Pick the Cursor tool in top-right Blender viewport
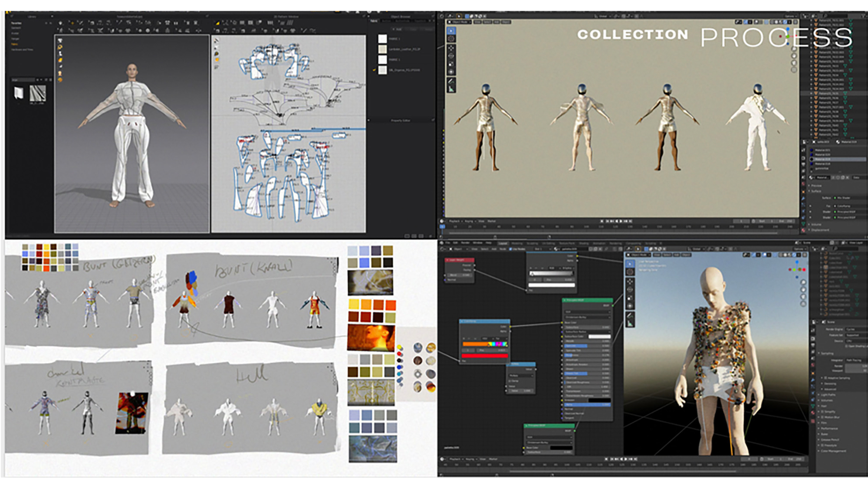 coord(451,39)
